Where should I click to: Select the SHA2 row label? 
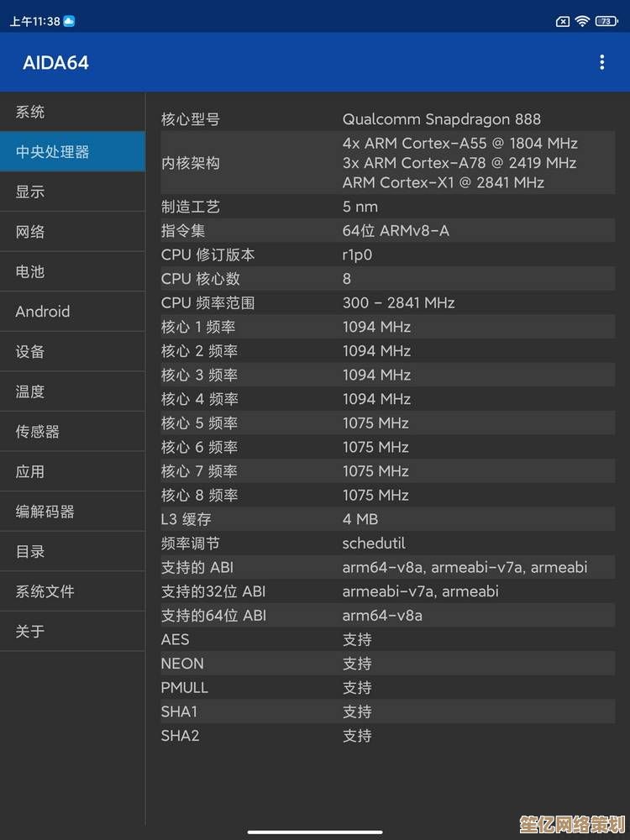click(x=180, y=736)
